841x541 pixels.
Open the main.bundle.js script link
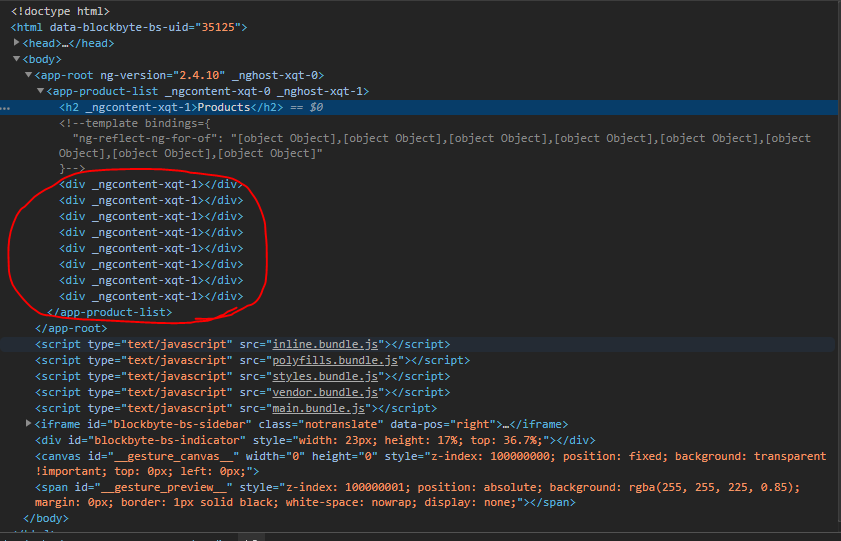319,409
